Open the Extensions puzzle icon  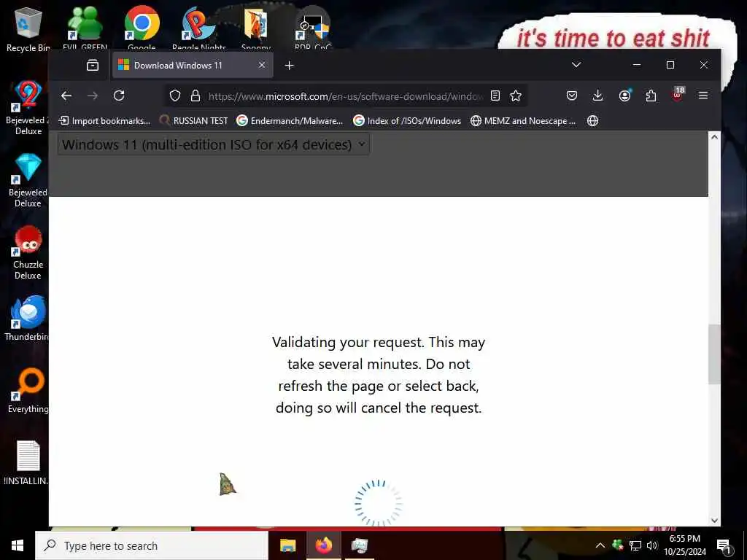coord(651,96)
